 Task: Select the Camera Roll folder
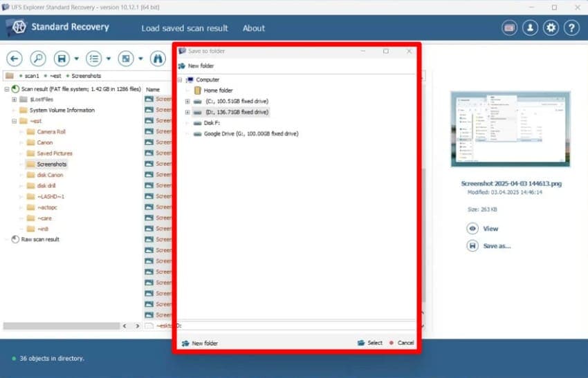click(x=51, y=132)
